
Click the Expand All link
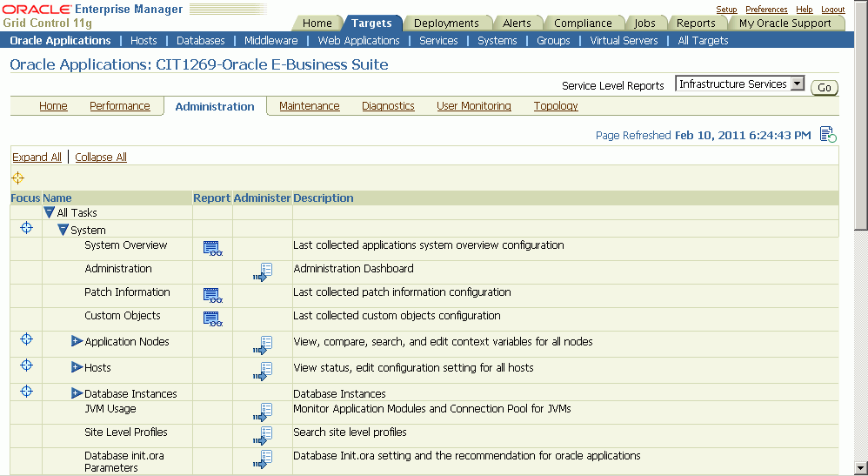pos(37,157)
